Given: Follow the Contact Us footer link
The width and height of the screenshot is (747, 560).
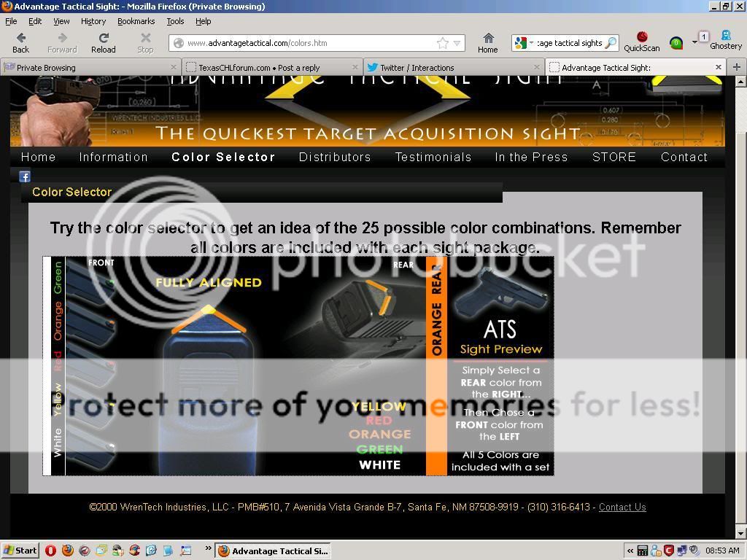Looking at the screenshot, I should click(x=622, y=507).
